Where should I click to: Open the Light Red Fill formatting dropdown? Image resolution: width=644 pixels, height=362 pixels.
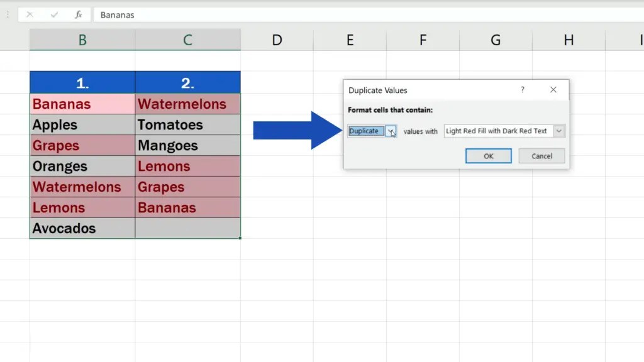(559, 131)
